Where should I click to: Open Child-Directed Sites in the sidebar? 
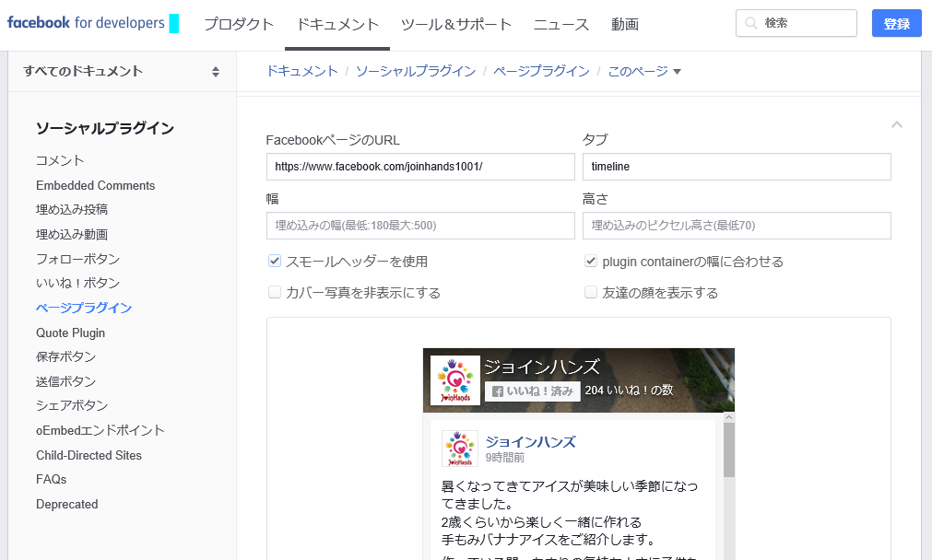tap(89, 455)
